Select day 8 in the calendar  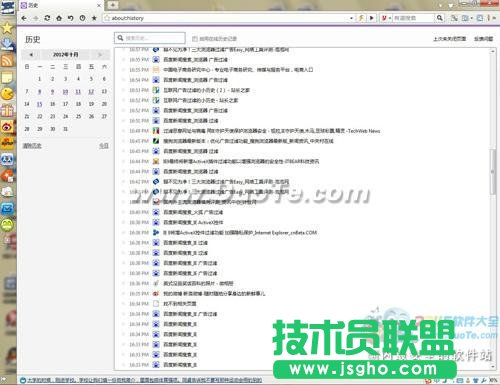pos(39,92)
